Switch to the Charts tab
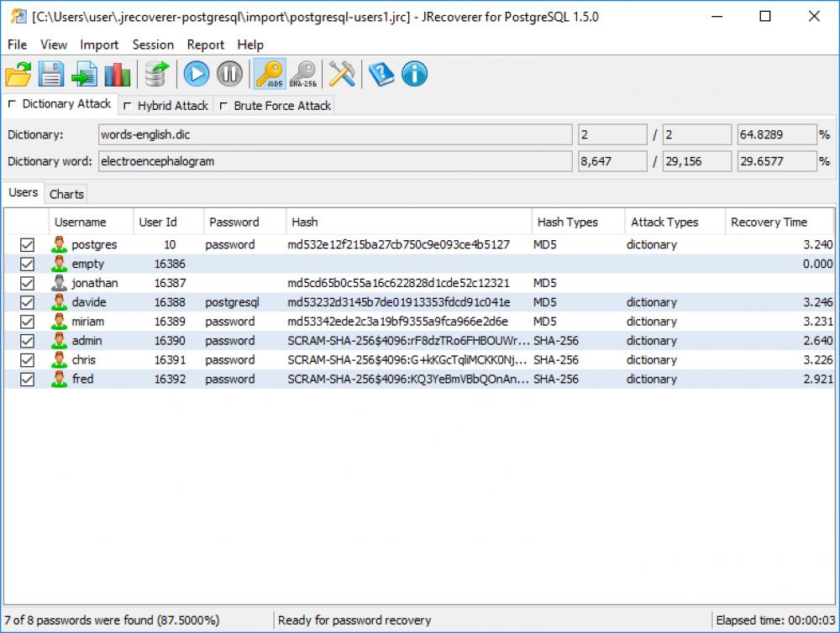840x633 pixels. (66, 193)
